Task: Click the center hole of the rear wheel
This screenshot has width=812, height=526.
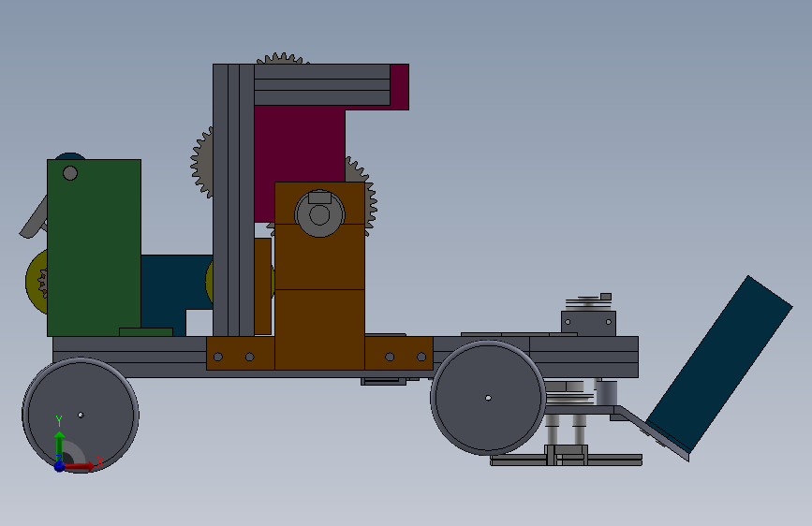Action: (x=81, y=415)
